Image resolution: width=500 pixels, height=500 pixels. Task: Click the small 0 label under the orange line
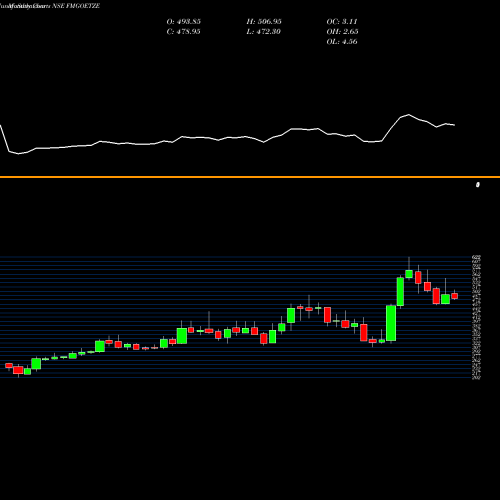click(478, 185)
